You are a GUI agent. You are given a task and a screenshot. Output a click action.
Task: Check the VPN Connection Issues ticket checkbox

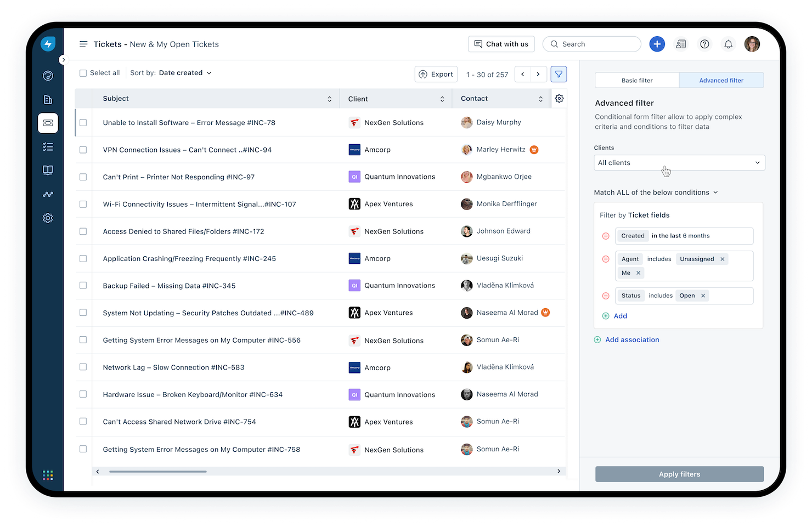[x=83, y=149]
